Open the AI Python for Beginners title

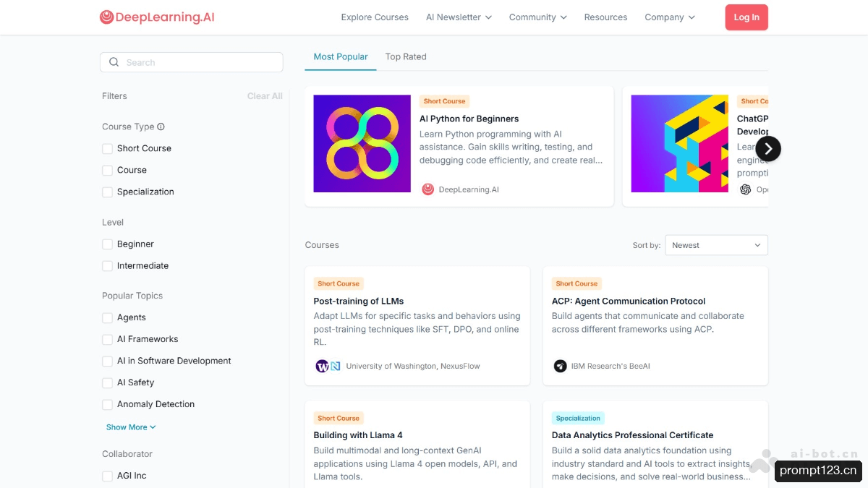(469, 119)
